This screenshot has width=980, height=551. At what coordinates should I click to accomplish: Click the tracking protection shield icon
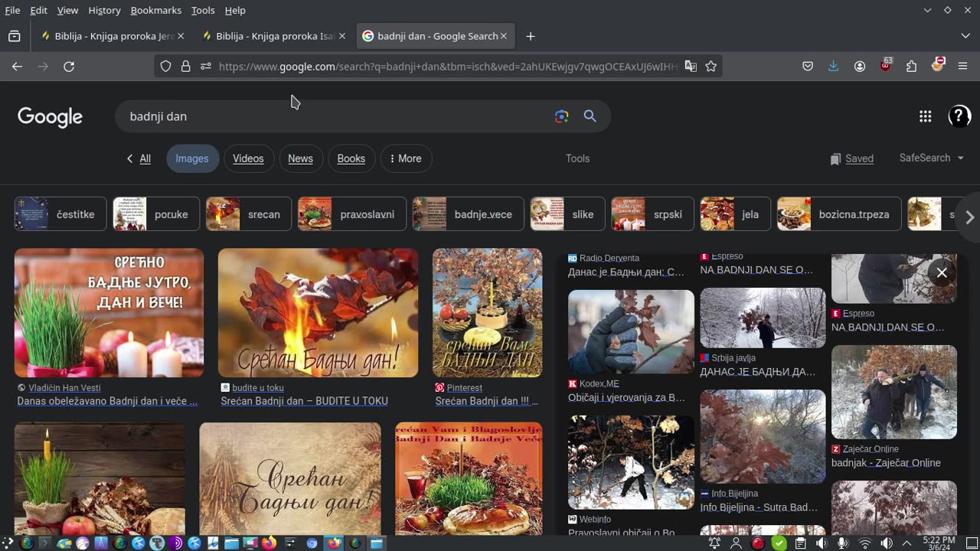pos(165,67)
